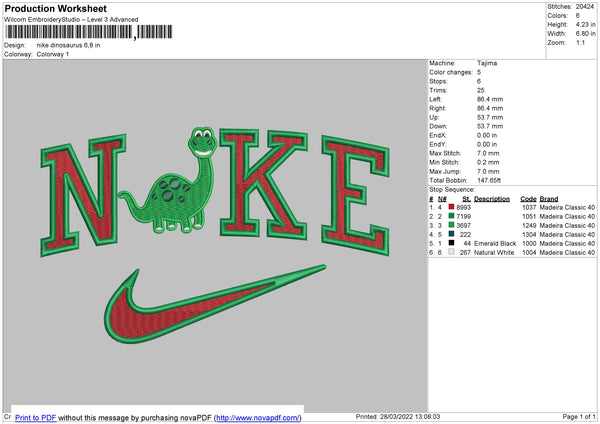Click the red swatch for code 1037
The height and width of the screenshot is (424, 600).
pyautogui.click(x=452, y=207)
